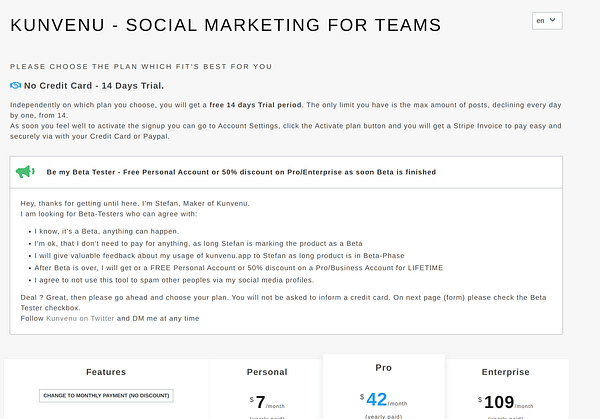This screenshot has height=419, width=600.
Task: Select the Enterprise plan heading
Action: coord(505,372)
